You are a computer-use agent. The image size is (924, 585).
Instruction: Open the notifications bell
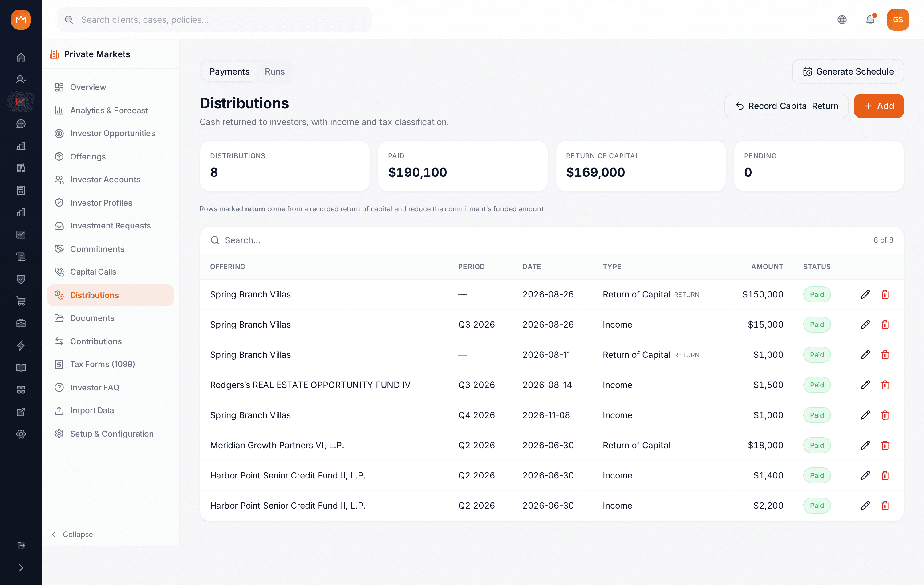pos(870,20)
